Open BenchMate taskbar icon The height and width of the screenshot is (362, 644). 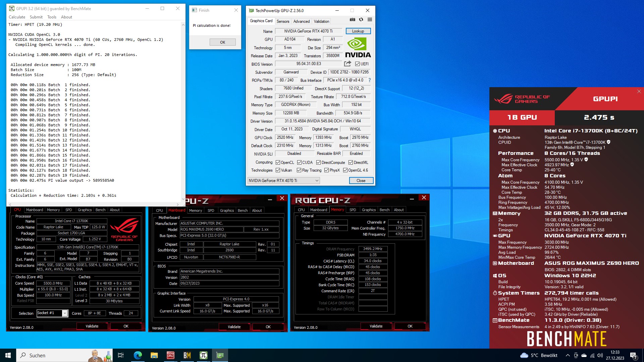(187, 355)
